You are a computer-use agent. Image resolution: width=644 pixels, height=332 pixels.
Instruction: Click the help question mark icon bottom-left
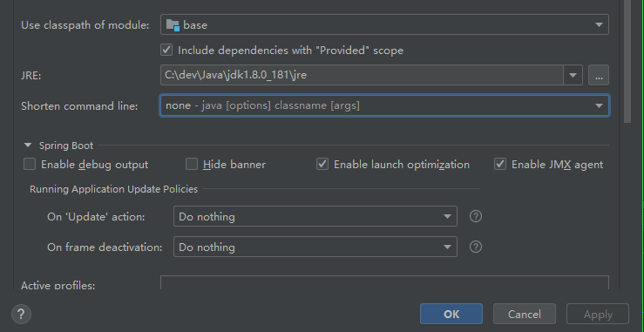click(21, 315)
